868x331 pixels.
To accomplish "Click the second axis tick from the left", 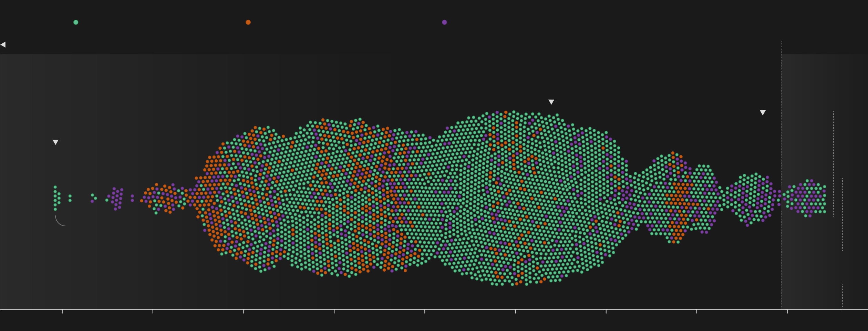I will click(x=153, y=311).
